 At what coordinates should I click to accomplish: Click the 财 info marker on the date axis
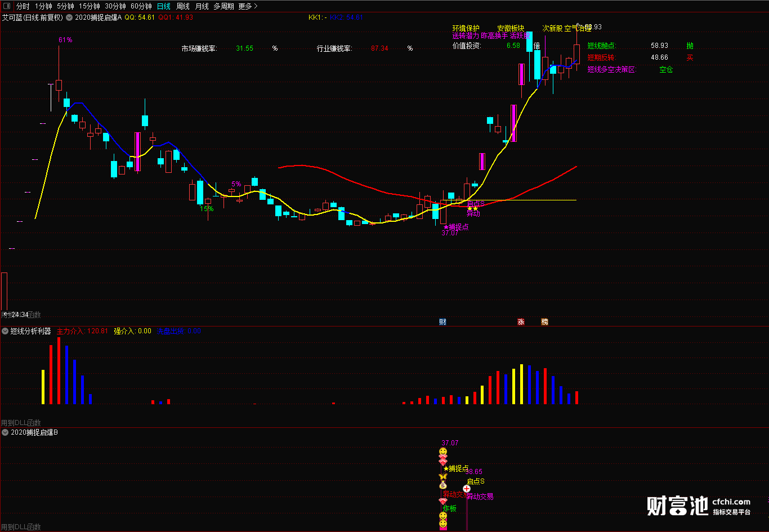[x=442, y=322]
